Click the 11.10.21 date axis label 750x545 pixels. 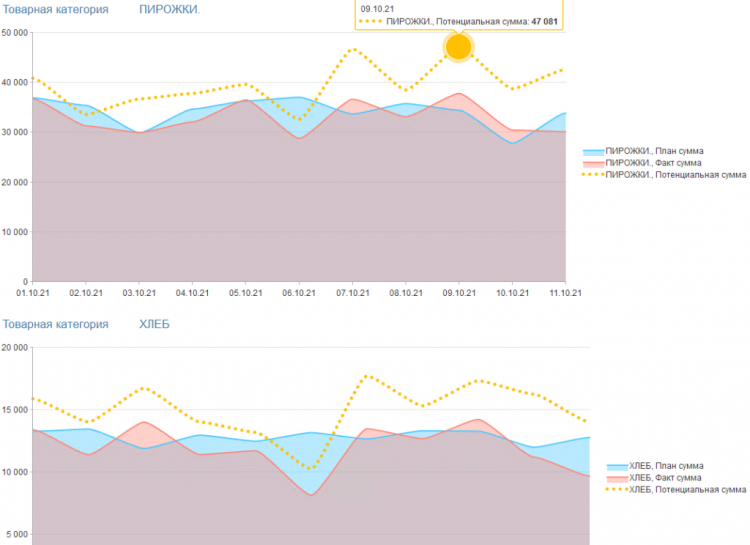coord(565,293)
